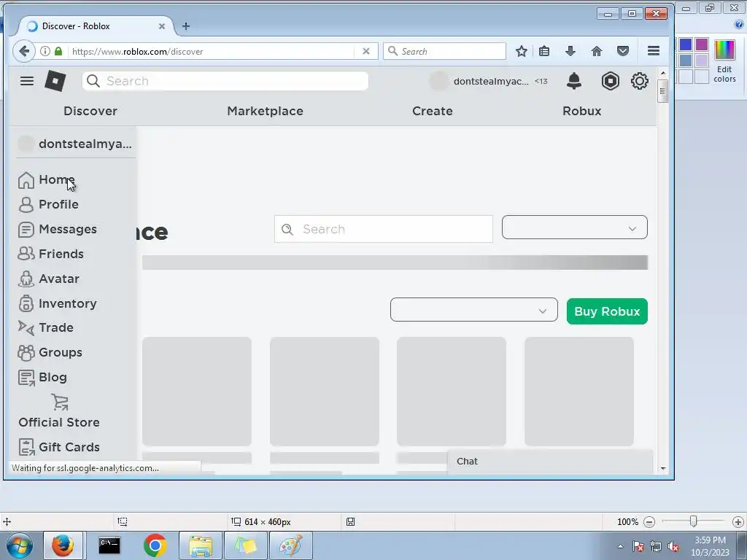Viewport: 747px width, 560px height.
Task: Zoom out with Paint minus button
Action: [649, 522]
